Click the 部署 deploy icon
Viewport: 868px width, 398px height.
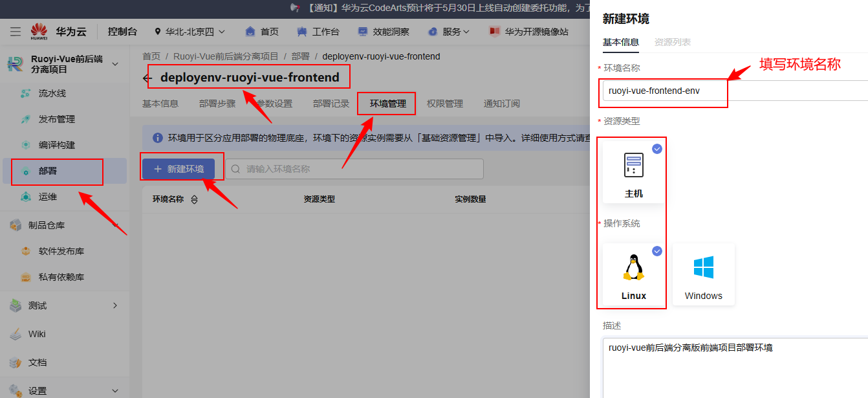coord(26,171)
